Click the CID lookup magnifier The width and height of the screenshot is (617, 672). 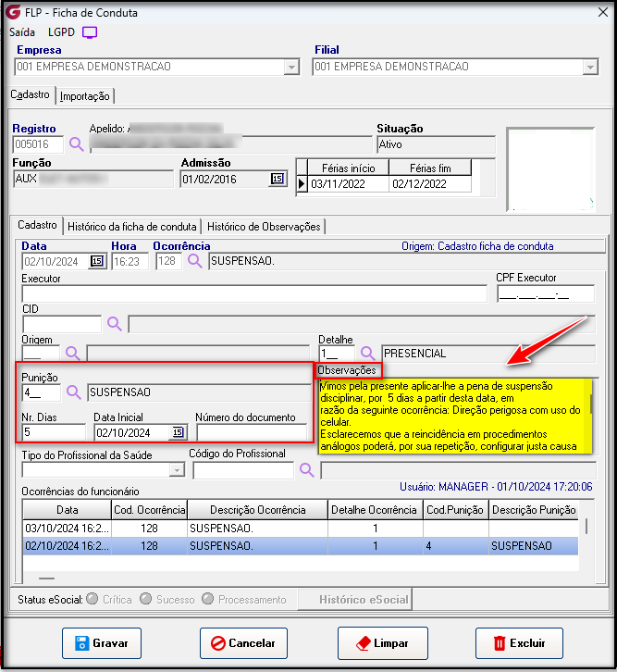[115, 324]
